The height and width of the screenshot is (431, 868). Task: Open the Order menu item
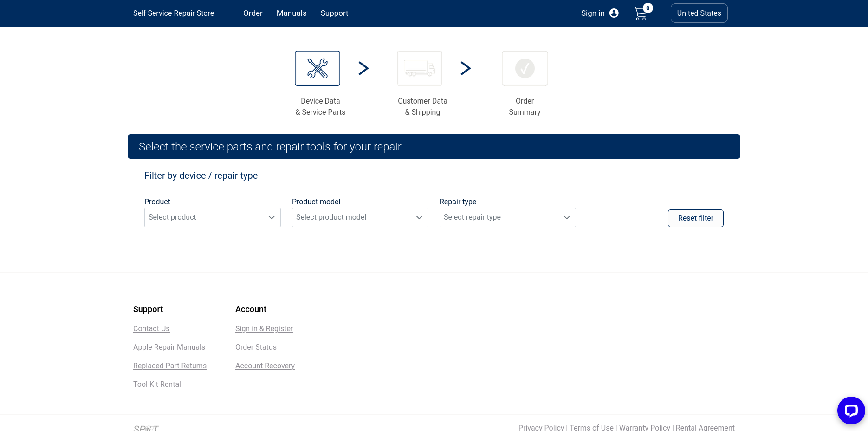253,13
